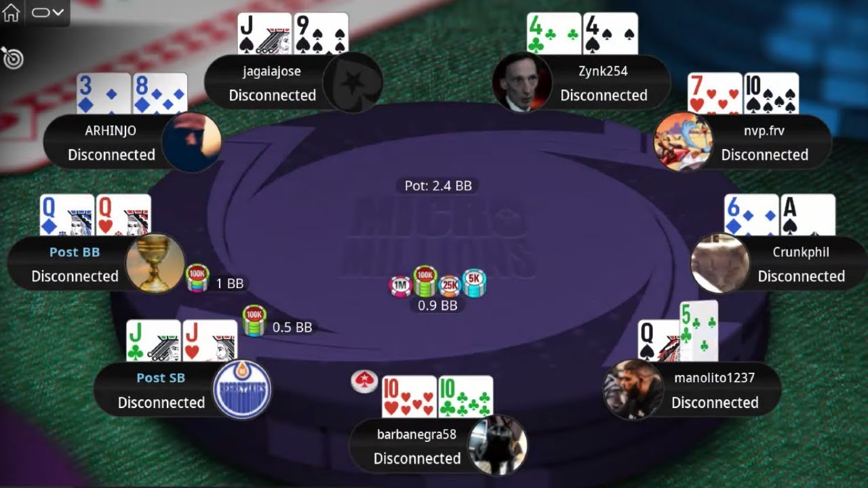Expand the table view dropdown
The width and height of the screenshot is (868, 488).
click(x=47, y=12)
